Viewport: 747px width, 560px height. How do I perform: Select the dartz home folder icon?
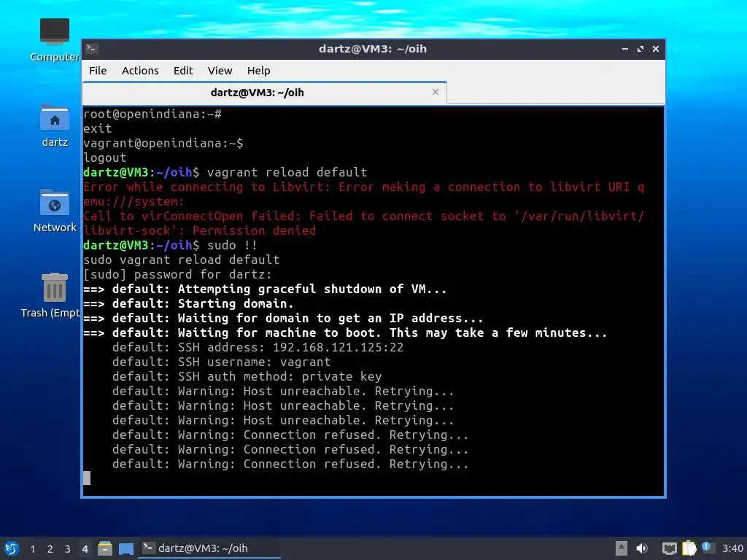coord(55,125)
